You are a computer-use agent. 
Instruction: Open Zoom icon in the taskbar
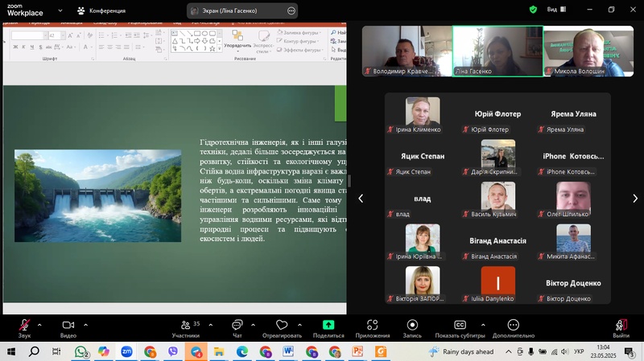[x=126, y=351]
